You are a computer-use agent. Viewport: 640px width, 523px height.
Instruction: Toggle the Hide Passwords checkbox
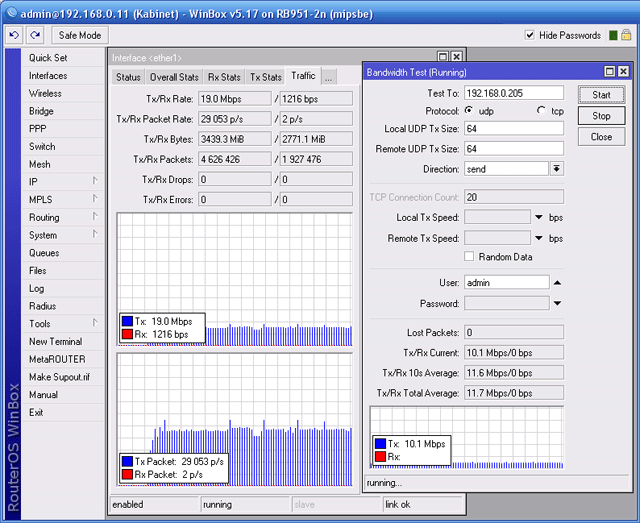(x=529, y=35)
